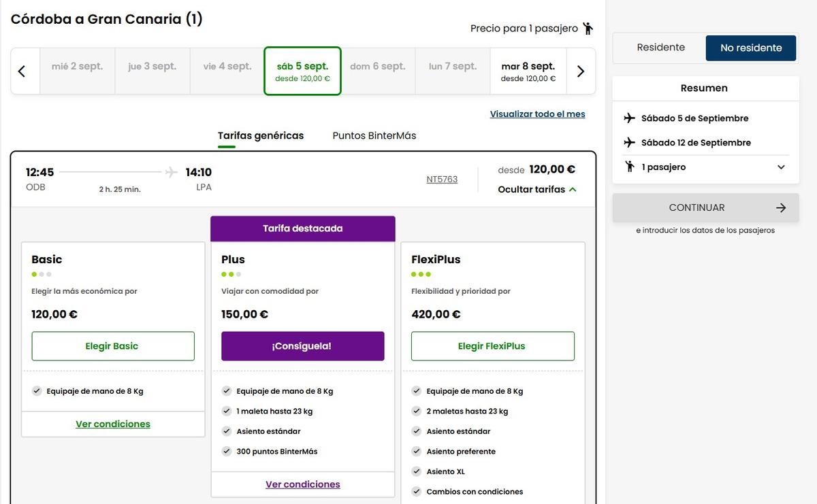Switch to Puntos BinterMás tab
Screen dimensions: 817x504
374,135
